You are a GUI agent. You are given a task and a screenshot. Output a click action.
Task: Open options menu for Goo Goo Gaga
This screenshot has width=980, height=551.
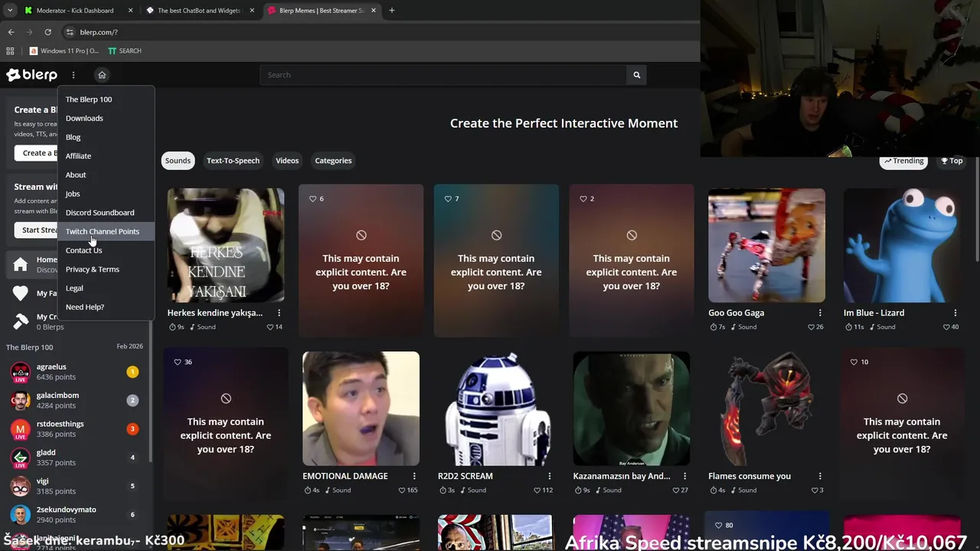(x=820, y=313)
